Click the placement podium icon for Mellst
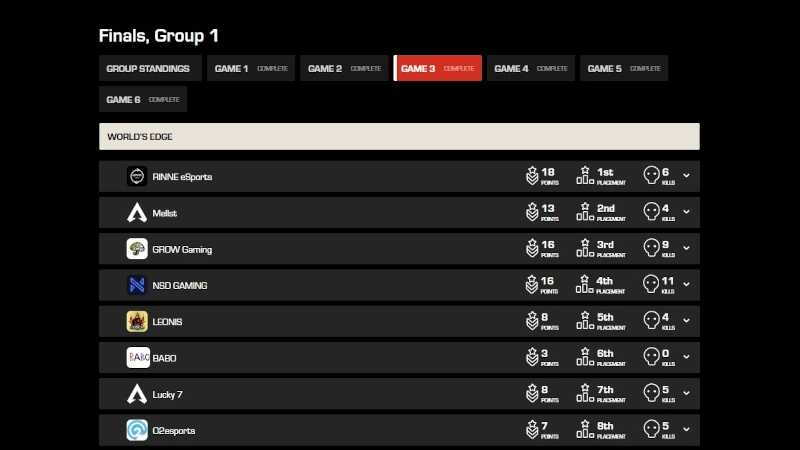Image resolution: width=800 pixels, height=450 pixels. [x=585, y=212]
